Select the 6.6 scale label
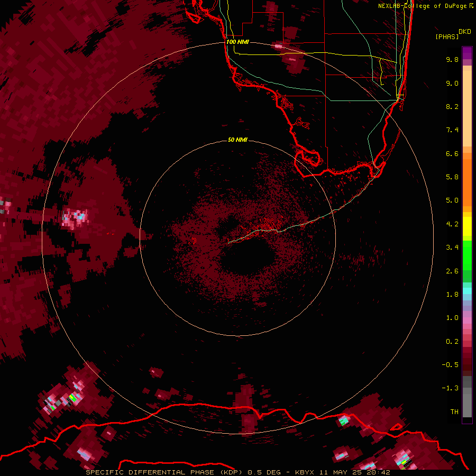The width and height of the screenshot is (476, 476). coord(452,153)
